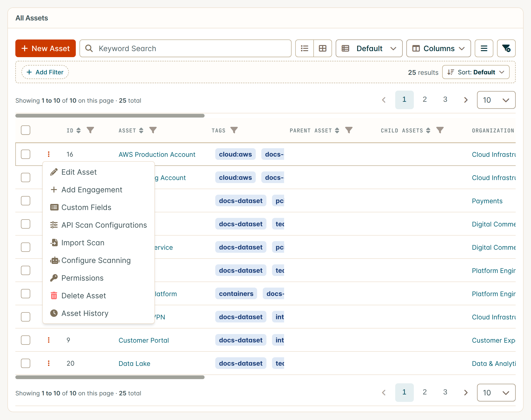531x420 pixels.
Task: Sort by Asset column arrows
Action: pyautogui.click(x=141, y=130)
